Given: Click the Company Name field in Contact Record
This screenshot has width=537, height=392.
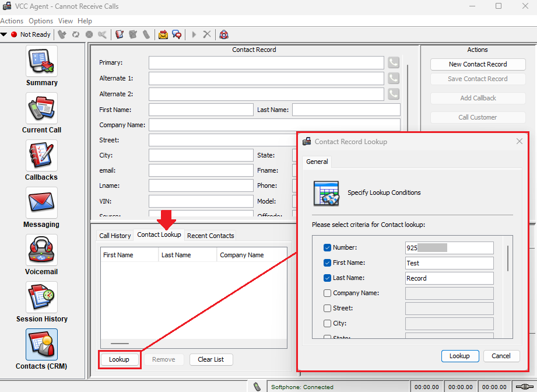Looking at the screenshot, I should [274, 125].
